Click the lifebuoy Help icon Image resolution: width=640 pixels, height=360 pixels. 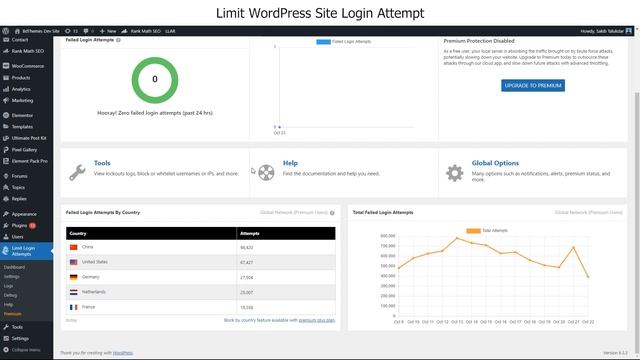[x=266, y=172]
